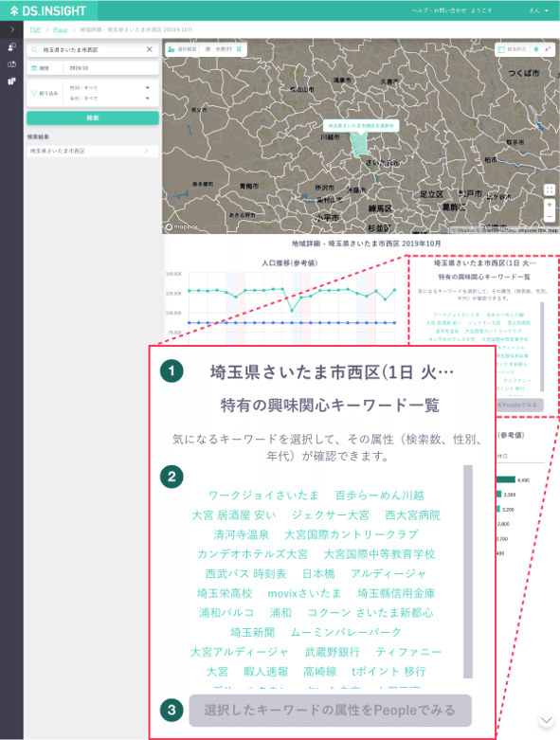The width and height of the screenshot is (560, 740).
Task: Click the search magnifier icon
Action: [x=34, y=49]
